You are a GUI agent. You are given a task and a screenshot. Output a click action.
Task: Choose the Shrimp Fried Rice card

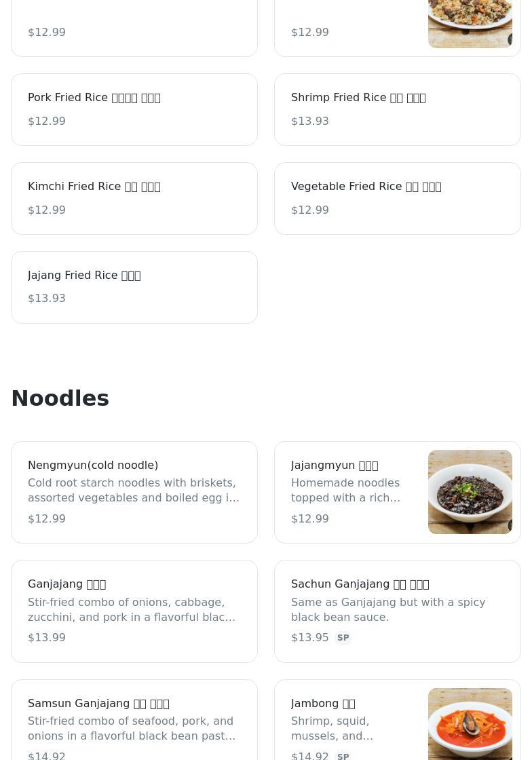(x=397, y=109)
